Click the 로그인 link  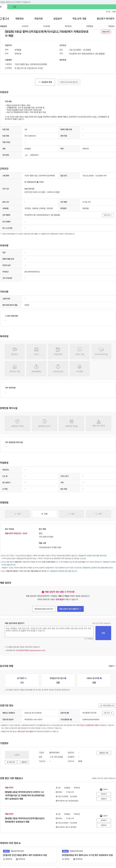pyautogui.click(x=108, y=11)
